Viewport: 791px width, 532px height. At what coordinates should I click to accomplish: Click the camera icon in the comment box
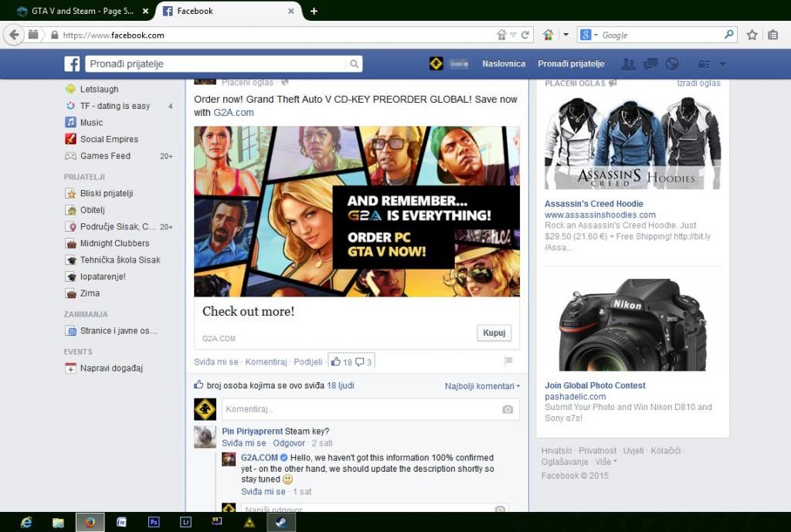[507, 409]
